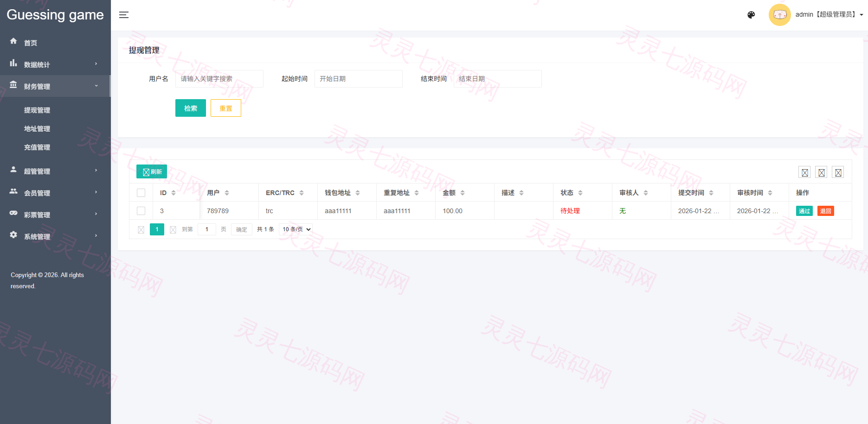Open the 开始日期 date picker field
Viewport: 868px width, 424px height.
click(x=359, y=79)
